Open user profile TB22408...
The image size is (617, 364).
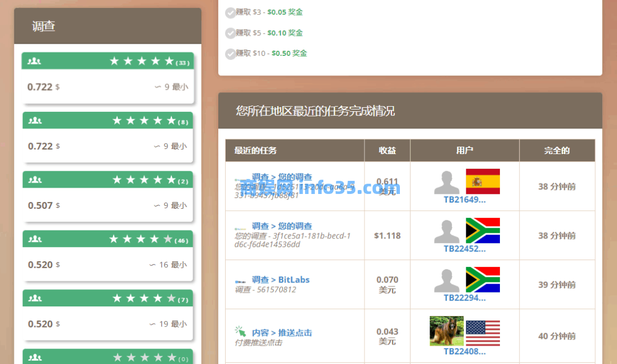(464, 351)
